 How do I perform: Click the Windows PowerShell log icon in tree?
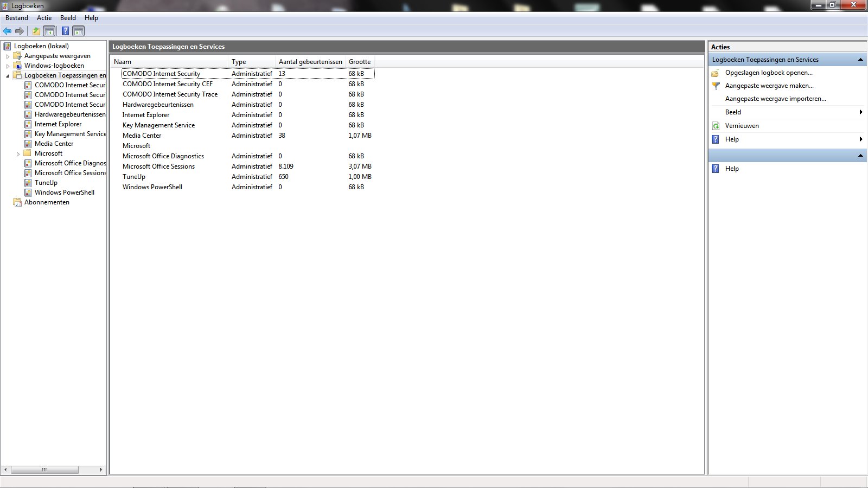(28, 192)
